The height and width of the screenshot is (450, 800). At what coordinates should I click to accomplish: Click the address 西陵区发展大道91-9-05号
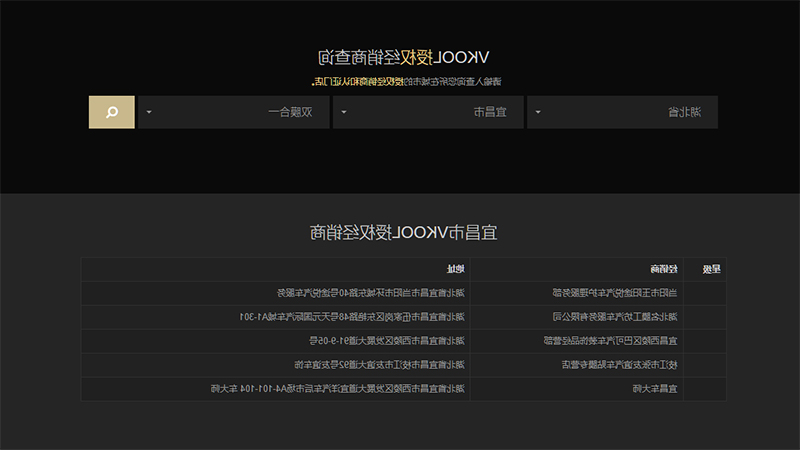point(387,341)
